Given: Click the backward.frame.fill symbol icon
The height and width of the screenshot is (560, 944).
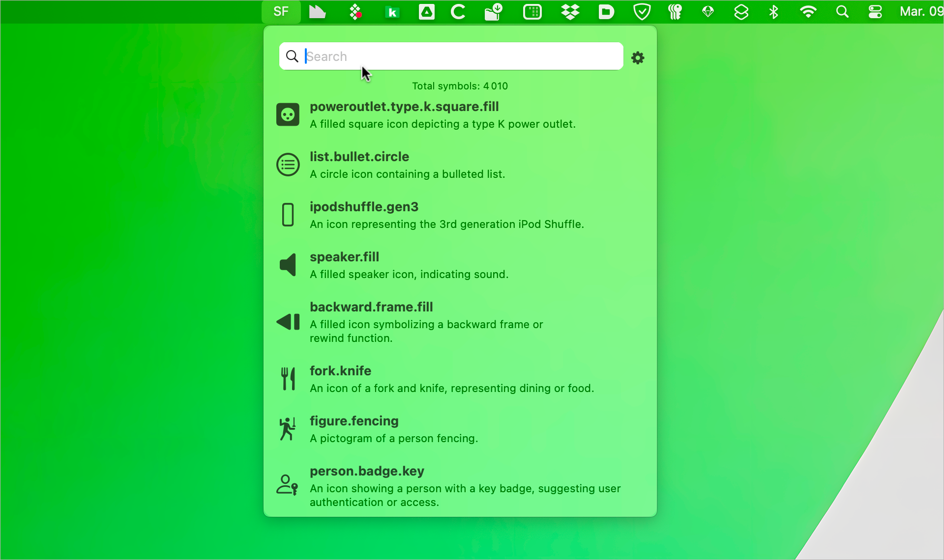Looking at the screenshot, I should tap(288, 322).
